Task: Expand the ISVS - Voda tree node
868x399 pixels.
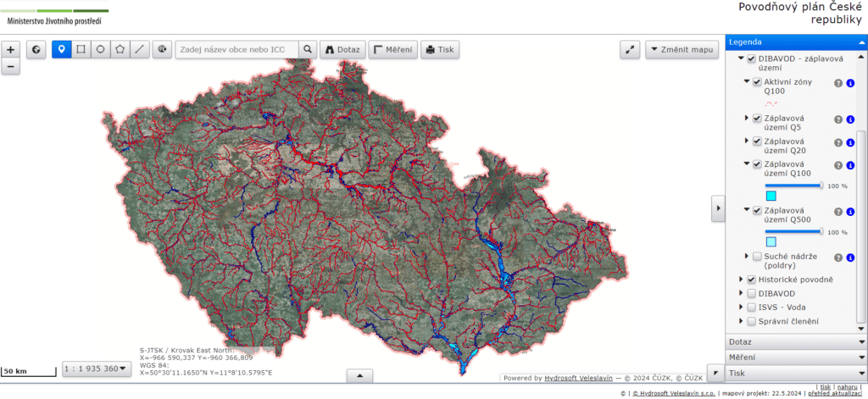Action: tap(741, 308)
